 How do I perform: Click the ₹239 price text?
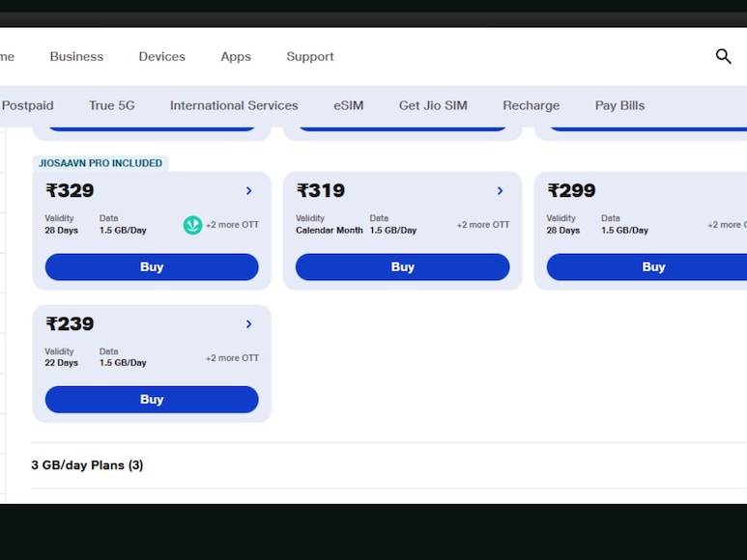[70, 324]
